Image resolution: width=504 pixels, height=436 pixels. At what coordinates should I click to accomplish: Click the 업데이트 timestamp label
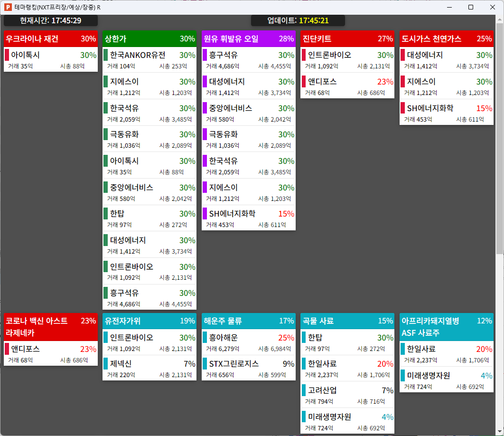(298, 20)
